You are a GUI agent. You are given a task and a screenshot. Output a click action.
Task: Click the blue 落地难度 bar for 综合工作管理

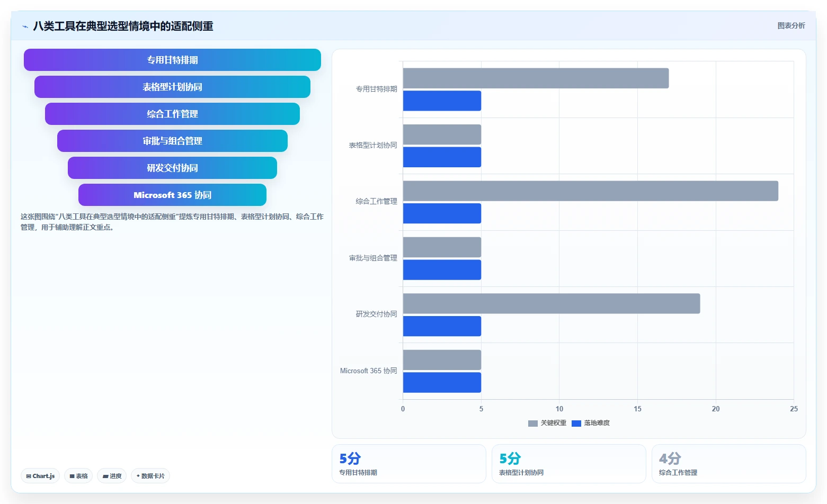point(442,213)
